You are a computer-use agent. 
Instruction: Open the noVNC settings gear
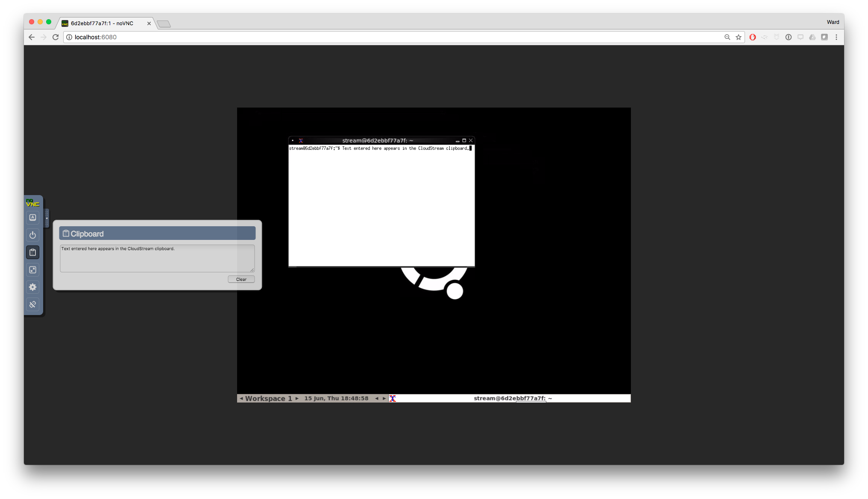[32, 287]
